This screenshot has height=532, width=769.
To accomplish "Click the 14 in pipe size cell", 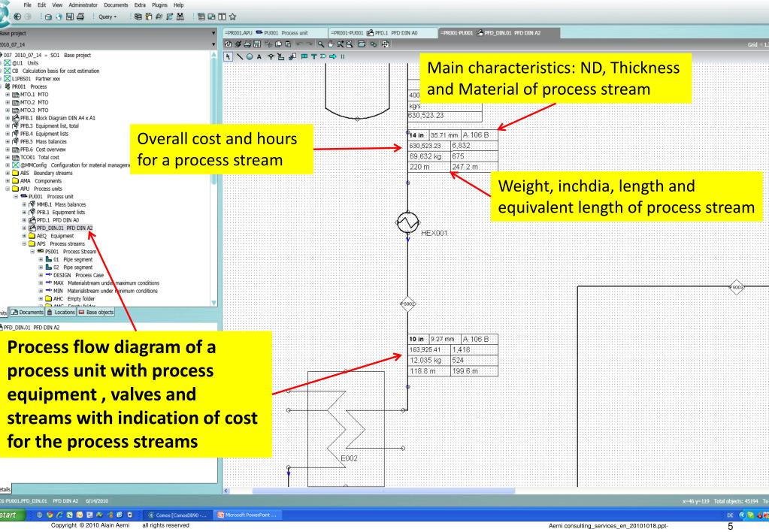I will (417, 135).
